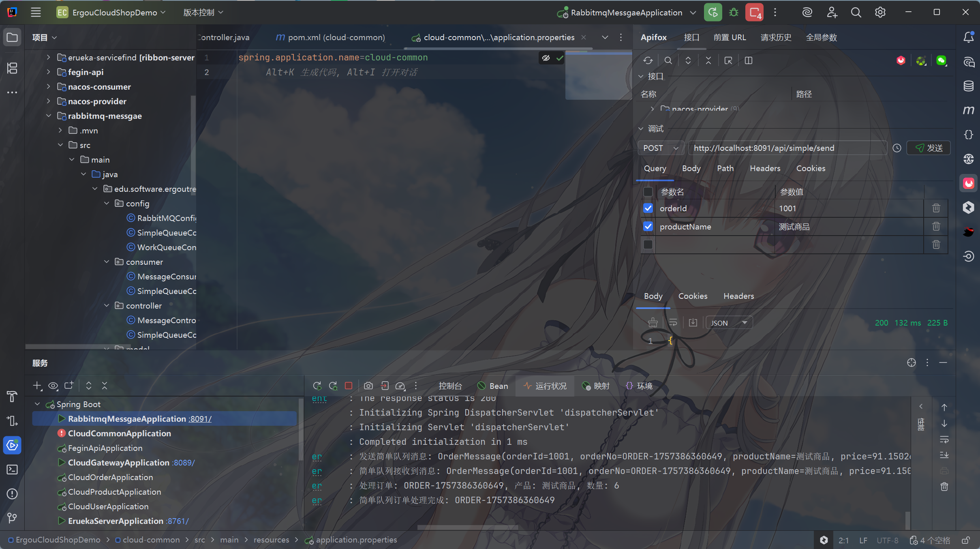Delete the productName parameter row trash icon
The image size is (980, 549).
tap(936, 226)
